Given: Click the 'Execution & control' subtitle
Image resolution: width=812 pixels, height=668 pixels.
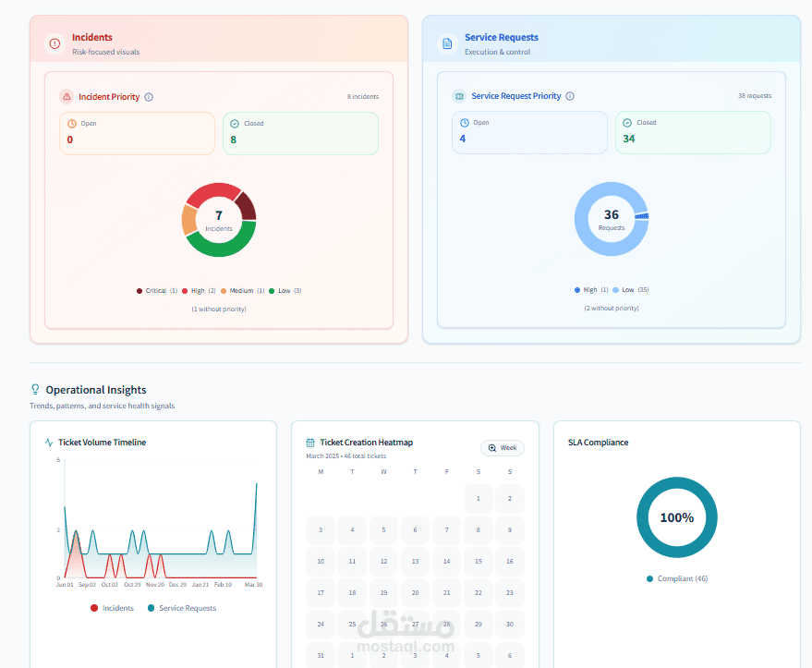Looking at the screenshot, I should coord(498,52).
